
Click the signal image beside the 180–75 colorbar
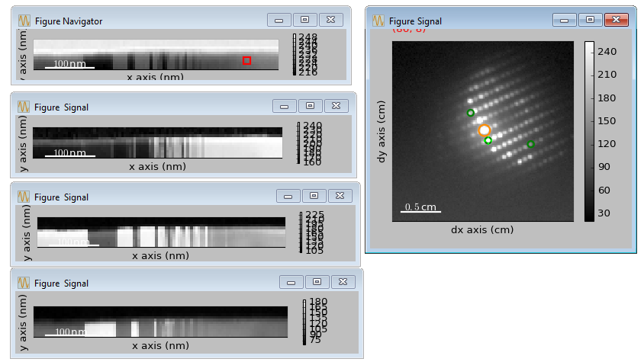tap(160, 322)
